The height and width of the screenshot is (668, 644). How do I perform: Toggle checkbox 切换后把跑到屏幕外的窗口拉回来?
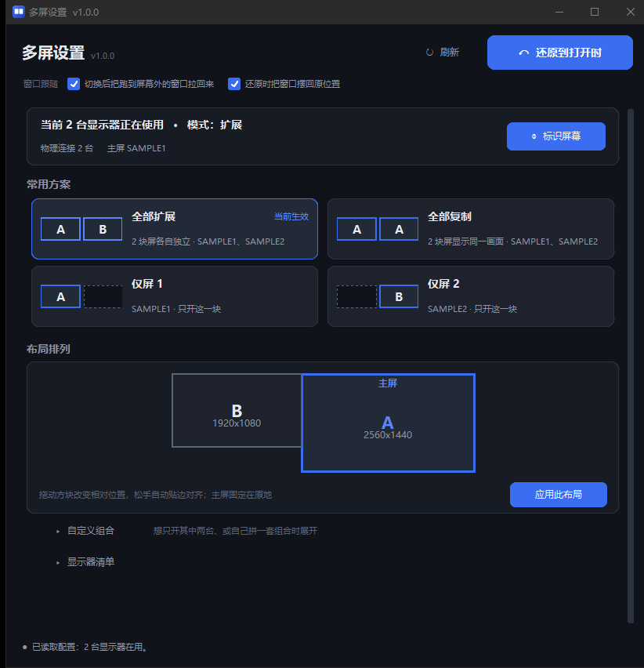74,84
